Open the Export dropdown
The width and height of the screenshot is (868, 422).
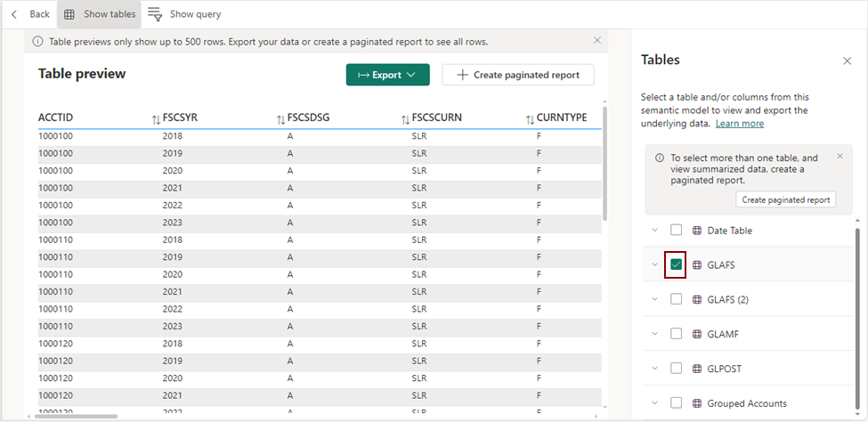tap(387, 75)
